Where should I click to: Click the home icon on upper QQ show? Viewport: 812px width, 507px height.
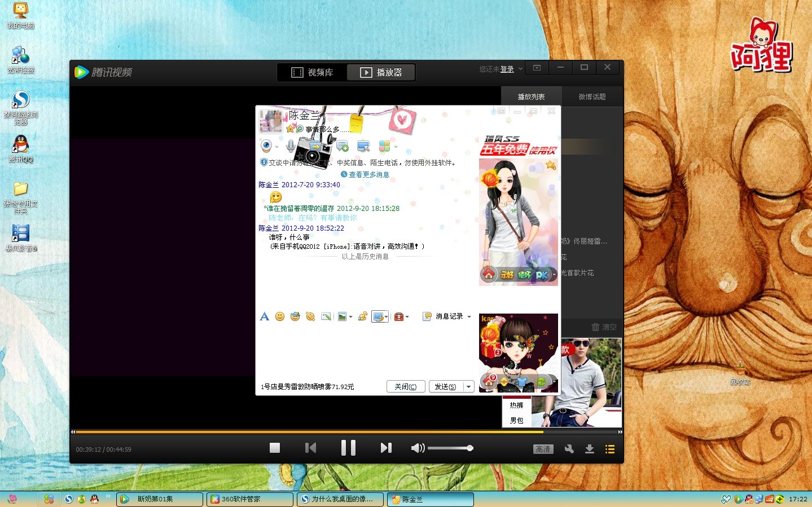[x=489, y=274]
